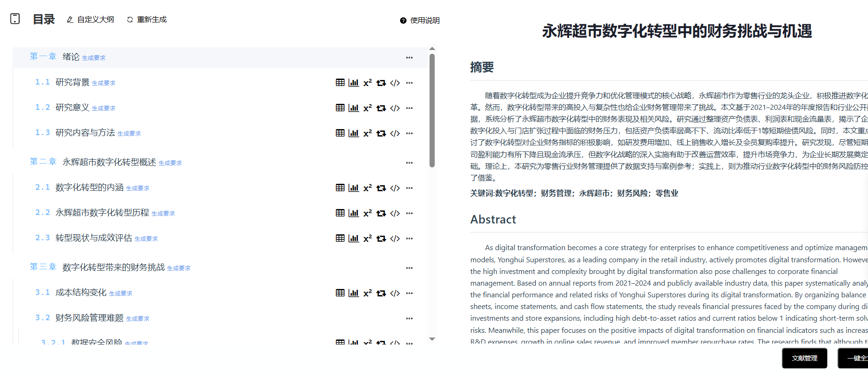This screenshot has height=374, width=868.
Task: Open more options for 第一章 绪论
Action: tap(409, 58)
